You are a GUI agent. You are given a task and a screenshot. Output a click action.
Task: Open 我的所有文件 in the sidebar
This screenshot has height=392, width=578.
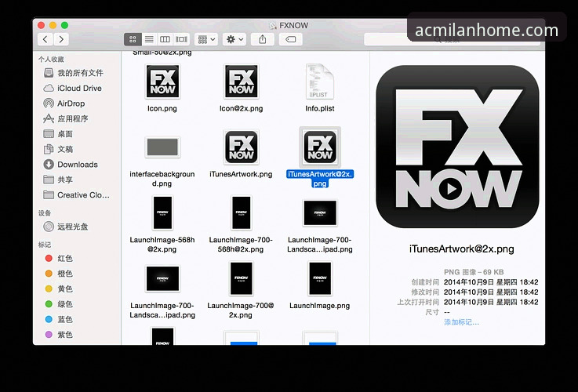74,73
